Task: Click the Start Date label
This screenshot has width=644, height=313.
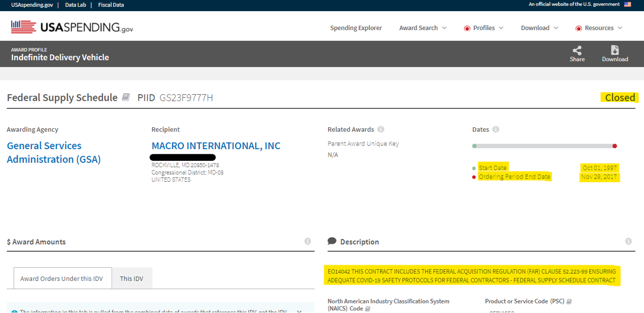Action: 493,168
